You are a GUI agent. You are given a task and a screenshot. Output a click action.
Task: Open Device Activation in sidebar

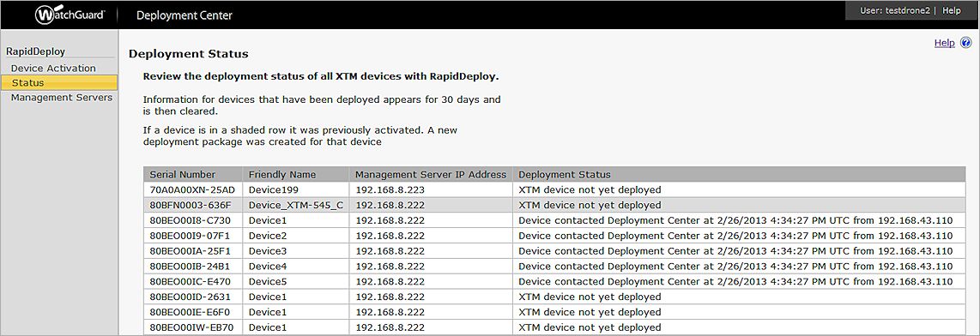[x=54, y=68]
